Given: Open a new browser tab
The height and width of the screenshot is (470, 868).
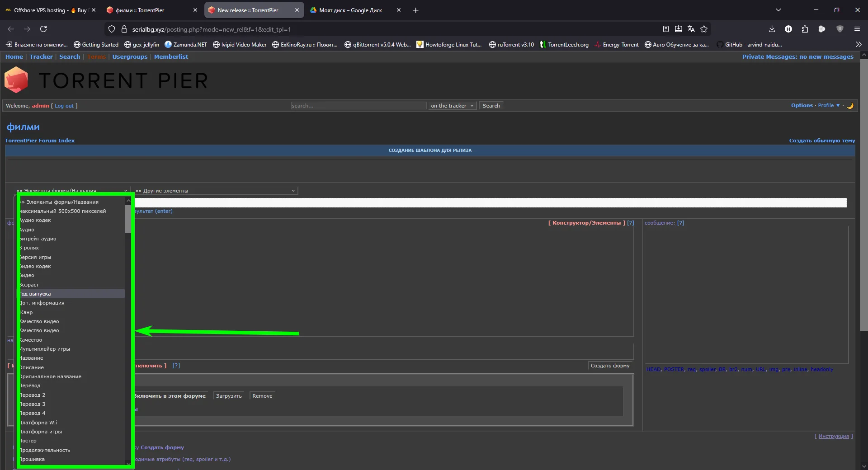Looking at the screenshot, I should pos(415,10).
